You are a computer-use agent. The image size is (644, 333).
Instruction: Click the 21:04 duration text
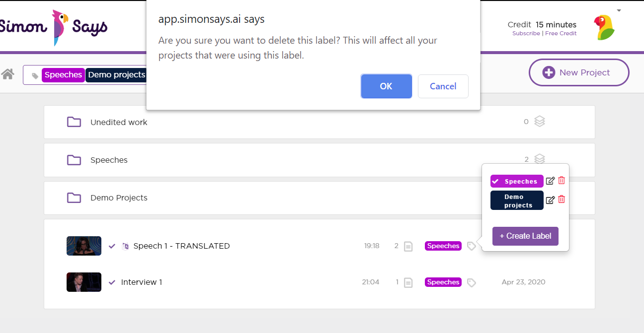(x=371, y=282)
